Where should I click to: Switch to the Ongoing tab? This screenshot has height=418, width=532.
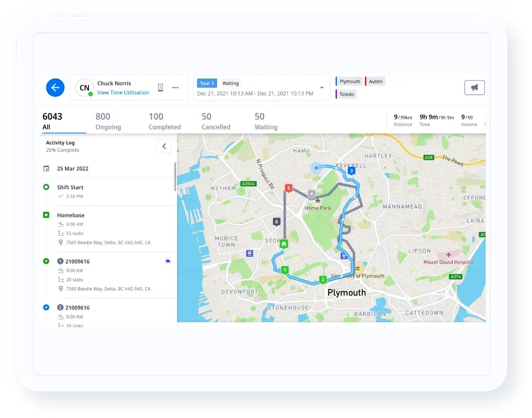pyautogui.click(x=108, y=120)
